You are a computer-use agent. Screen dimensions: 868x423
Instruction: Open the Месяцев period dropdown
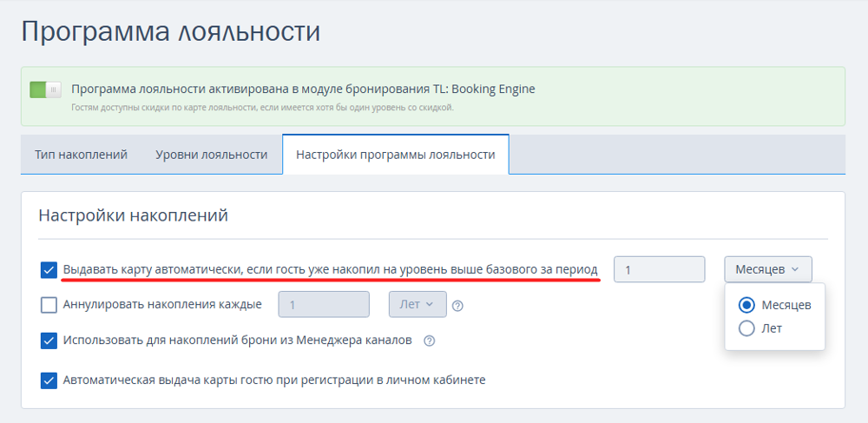(767, 269)
